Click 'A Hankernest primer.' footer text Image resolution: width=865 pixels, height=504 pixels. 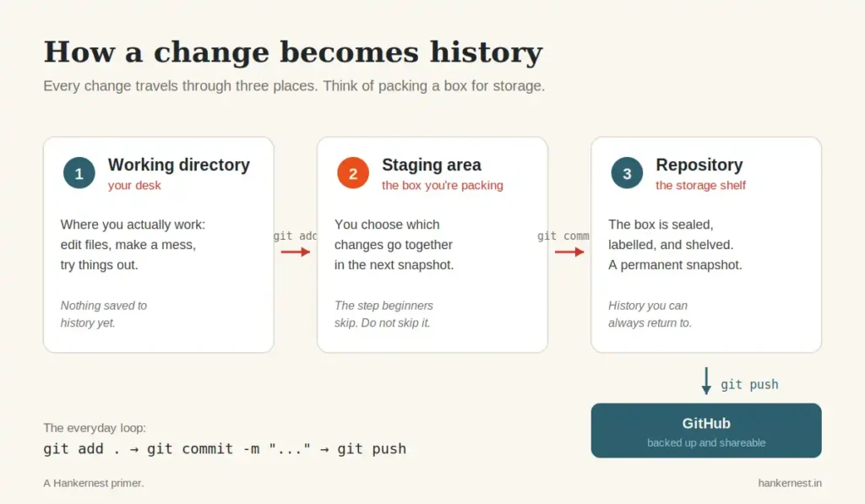point(94,483)
